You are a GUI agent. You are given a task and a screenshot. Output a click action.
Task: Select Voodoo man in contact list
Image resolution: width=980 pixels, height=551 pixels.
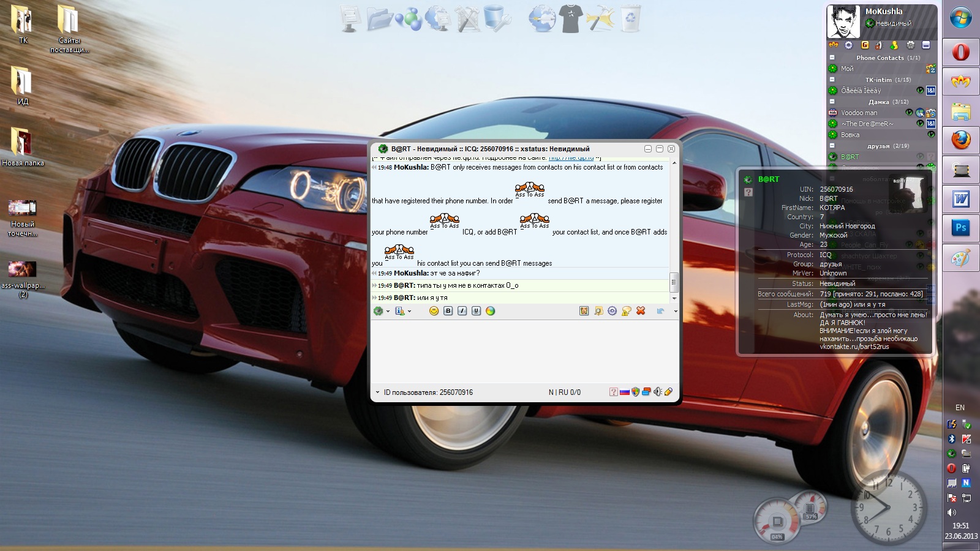[859, 113]
